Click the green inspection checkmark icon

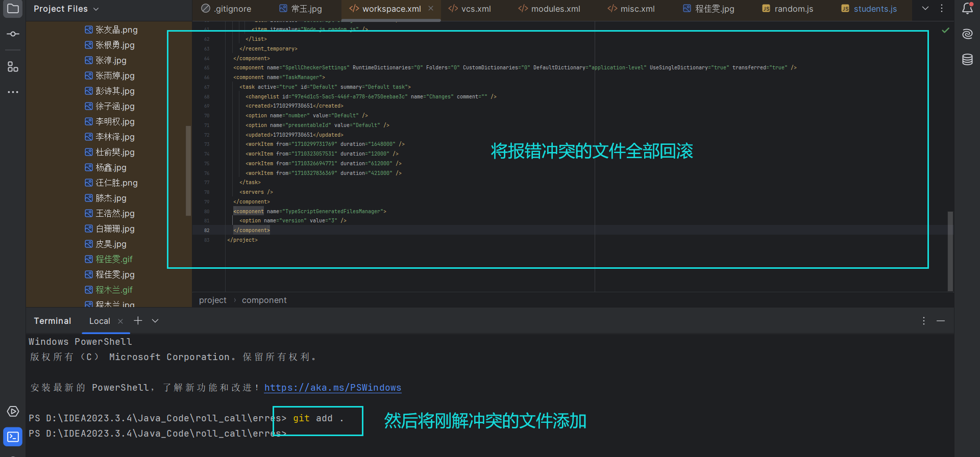coord(945,31)
